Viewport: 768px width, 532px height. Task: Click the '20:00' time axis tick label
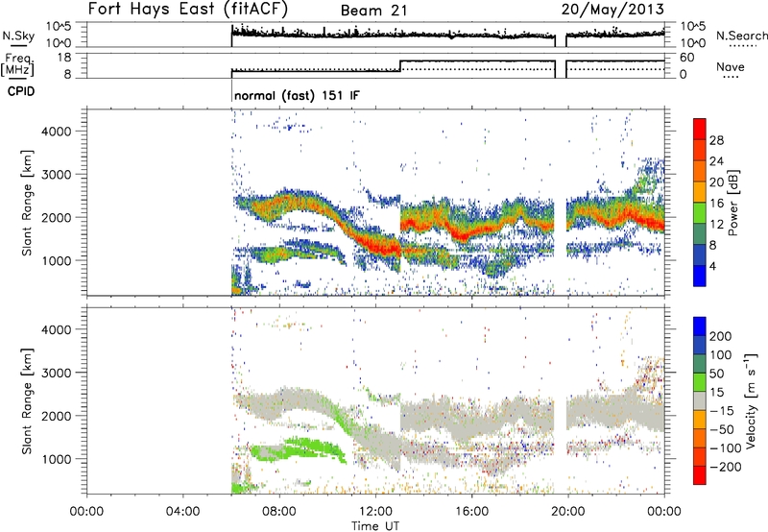coord(567,512)
